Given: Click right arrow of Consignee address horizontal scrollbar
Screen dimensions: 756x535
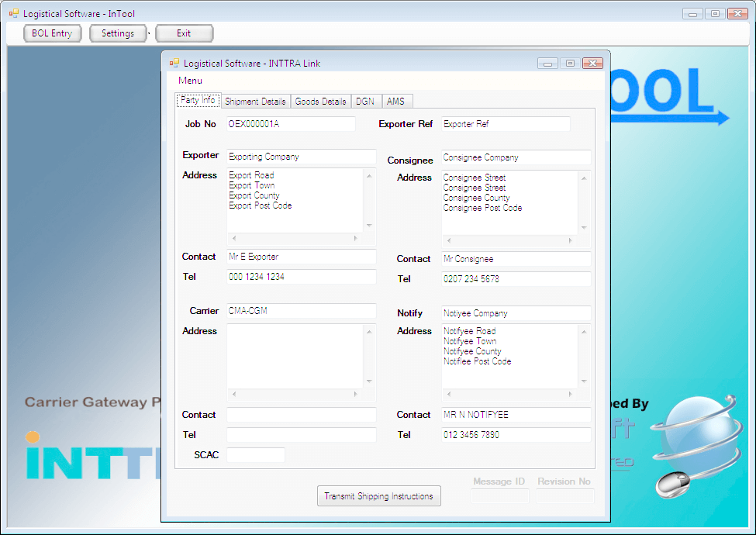Looking at the screenshot, I should click(571, 240).
